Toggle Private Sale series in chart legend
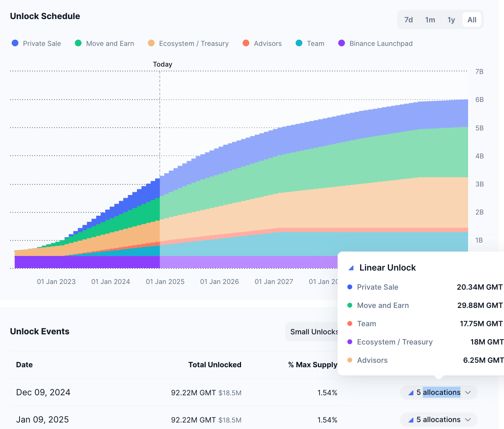The image size is (504, 429). (37, 43)
